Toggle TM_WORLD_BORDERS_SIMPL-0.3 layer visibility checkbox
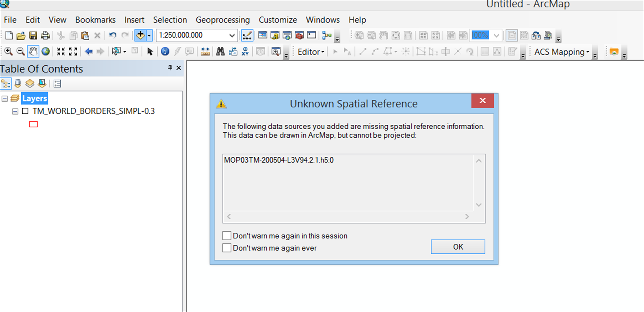Image resolution: width=644 pixels, height=312 pixels. [x=25, y=111]
